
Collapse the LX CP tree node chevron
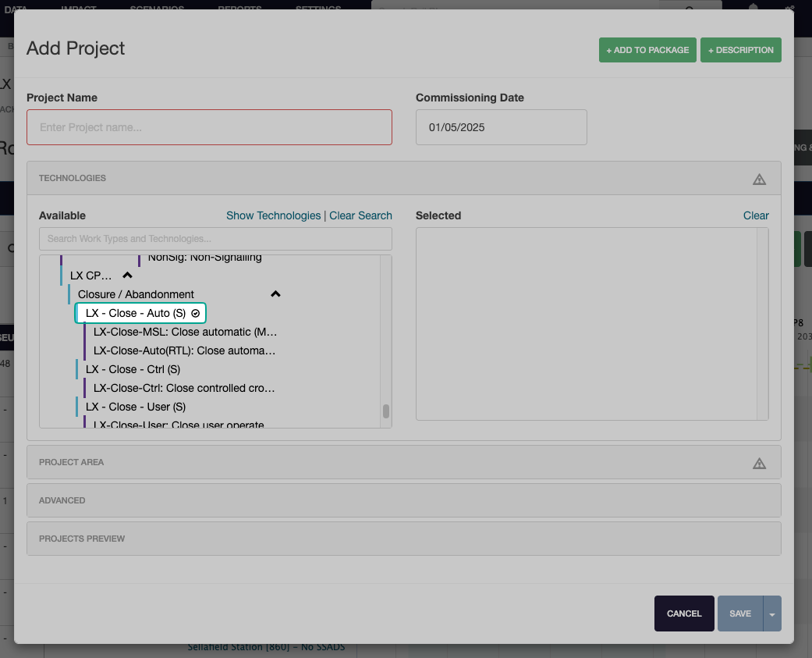128,276
